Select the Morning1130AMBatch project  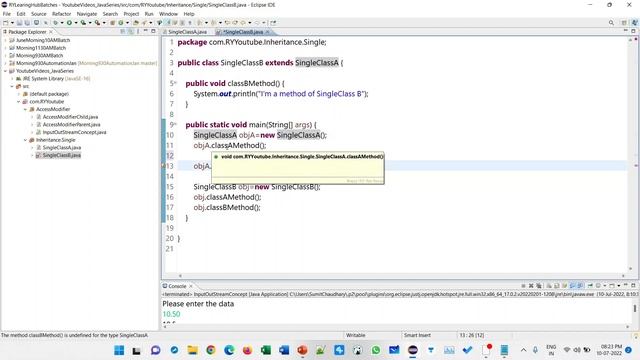[41, 48]
